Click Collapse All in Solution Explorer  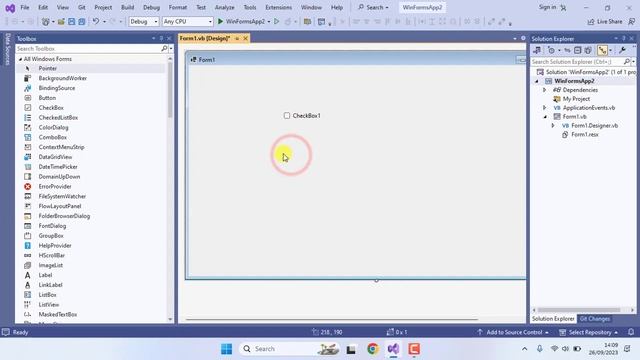[577, 50]
